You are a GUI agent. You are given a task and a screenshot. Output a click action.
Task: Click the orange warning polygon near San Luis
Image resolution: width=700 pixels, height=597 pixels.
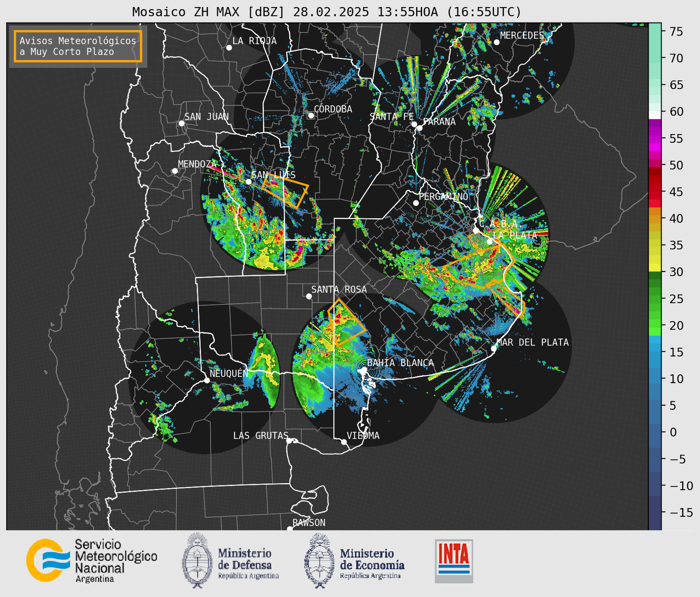point(285,191)
